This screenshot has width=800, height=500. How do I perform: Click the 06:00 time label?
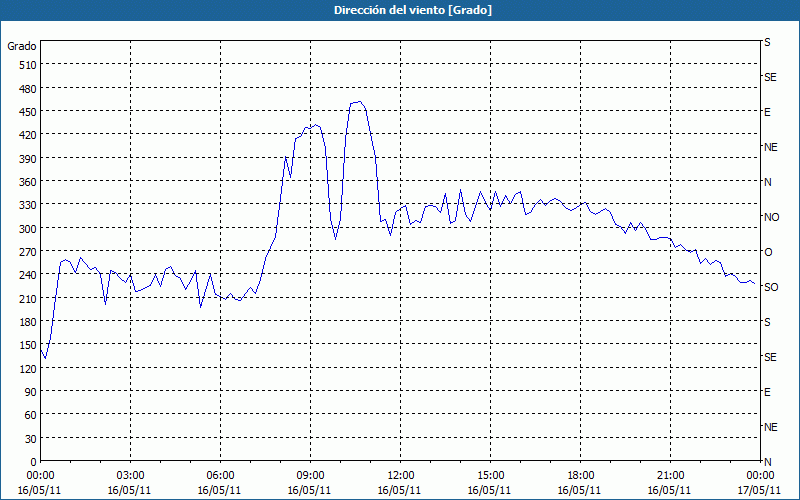(220, 476)
